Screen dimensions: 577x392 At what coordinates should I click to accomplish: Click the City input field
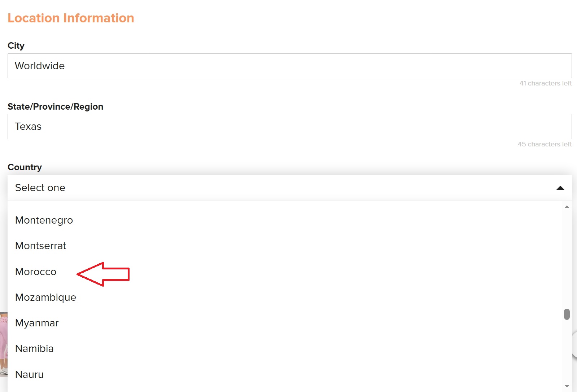[x=289, y=66]
